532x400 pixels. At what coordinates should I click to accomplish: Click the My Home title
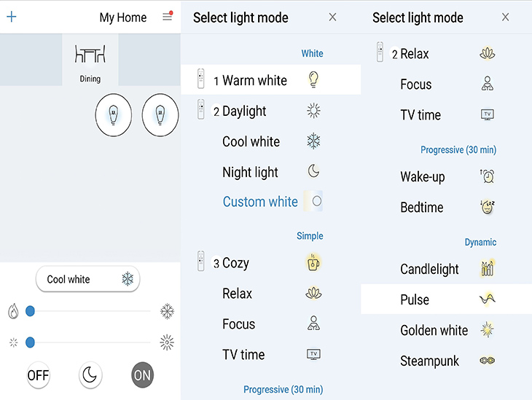[123, 17]
